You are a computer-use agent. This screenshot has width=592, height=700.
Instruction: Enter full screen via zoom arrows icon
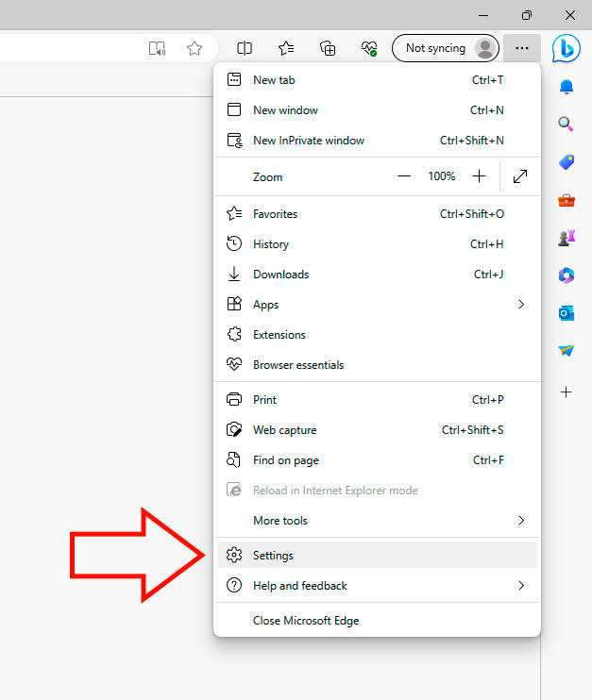(x=520, y=176)
